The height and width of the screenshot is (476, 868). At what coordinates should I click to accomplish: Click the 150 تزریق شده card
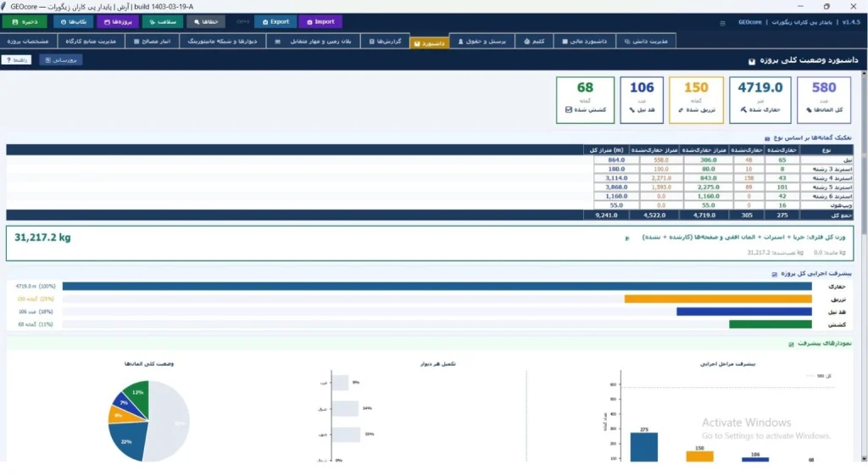click(x=696, y=100)
